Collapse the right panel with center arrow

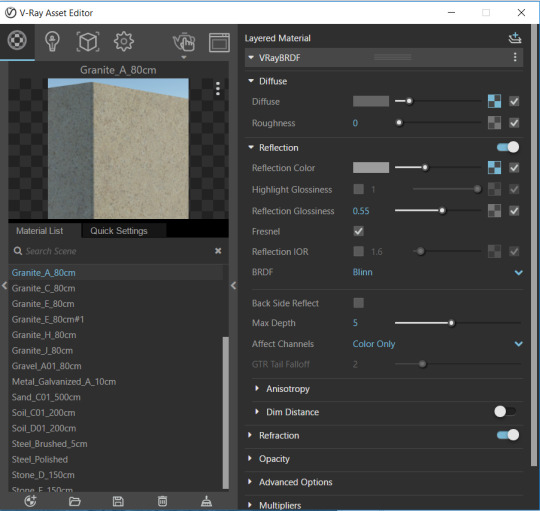[233, 285]
